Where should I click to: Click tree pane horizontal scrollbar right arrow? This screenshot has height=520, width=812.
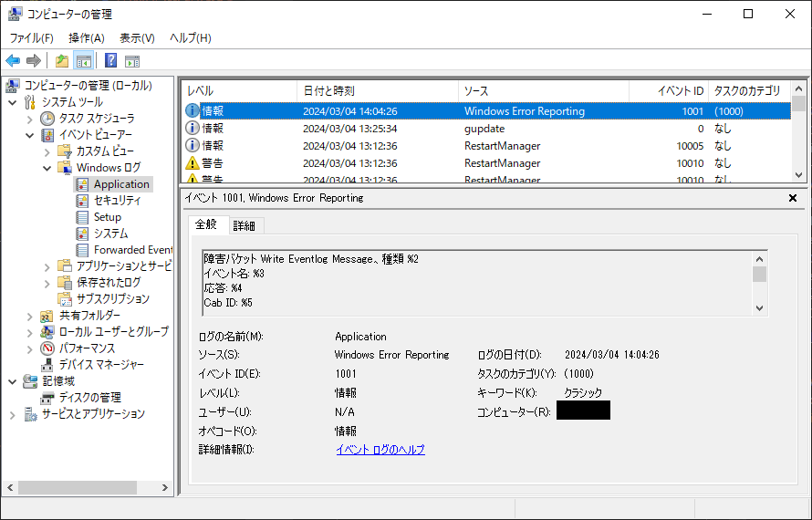click(164, 487)
